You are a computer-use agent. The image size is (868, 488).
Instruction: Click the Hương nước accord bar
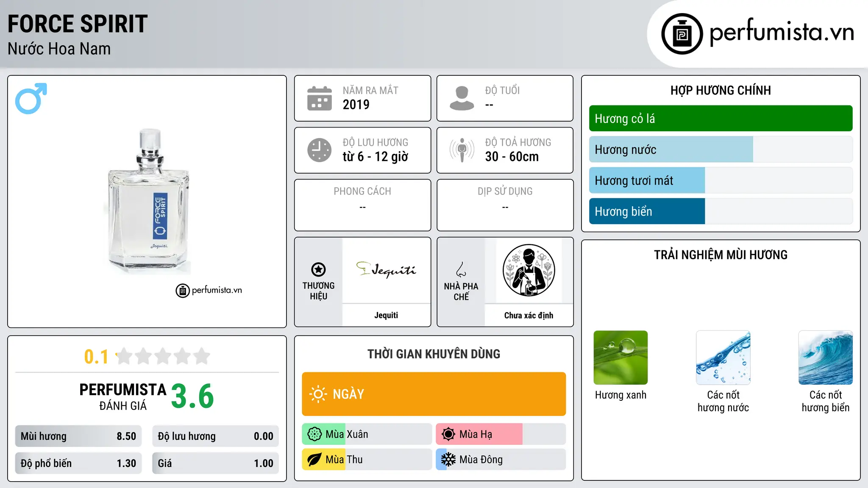coord(721,149)
